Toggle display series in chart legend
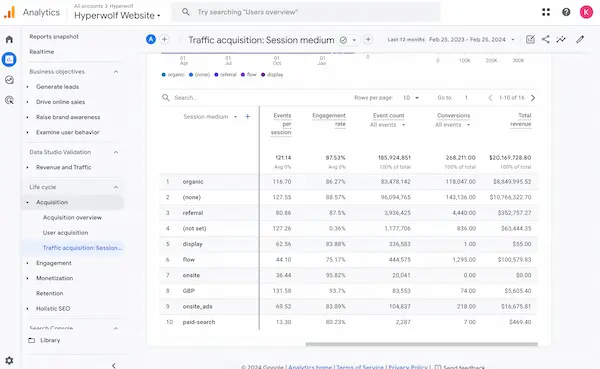Screen dimensions: 600x369 point(272,75)
